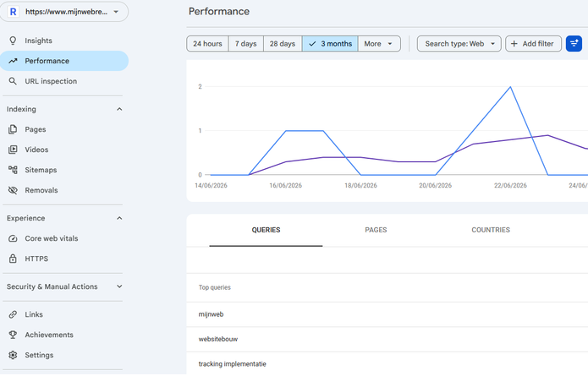The width and height of the screenshot is (588, 376).
Task: Click the Sitemaps tree icon
Action: pos(13,170)
